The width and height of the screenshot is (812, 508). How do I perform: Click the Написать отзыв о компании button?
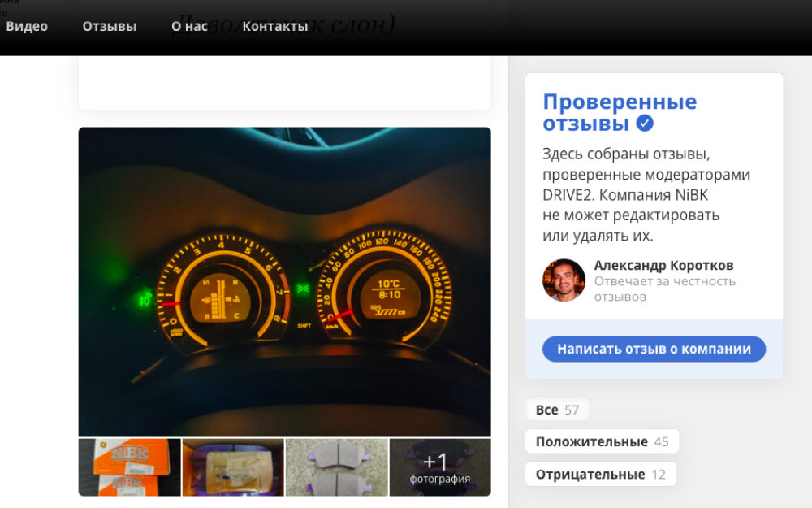654,349
